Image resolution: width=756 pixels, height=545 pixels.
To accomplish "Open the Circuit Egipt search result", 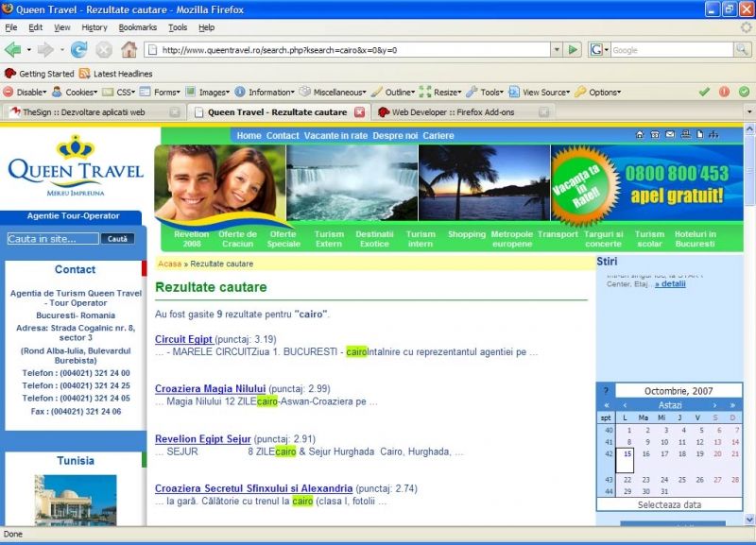I will [x=183, y=339].
